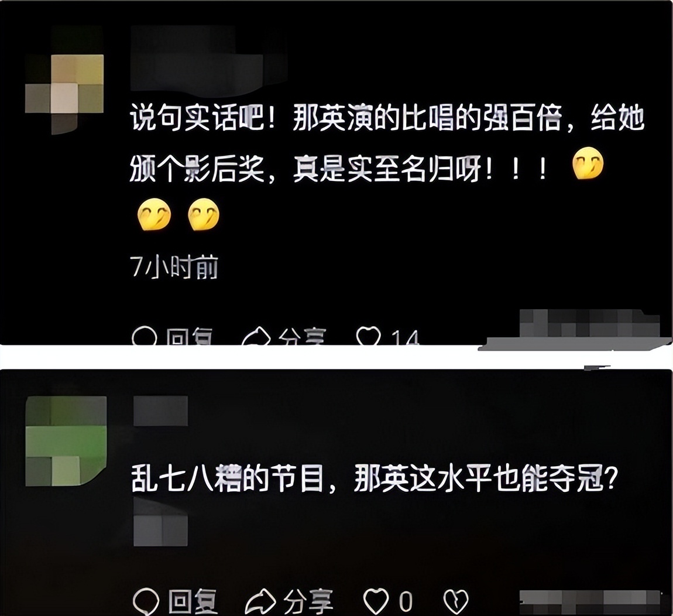
Task: Open the reply bubble icon under the 影后奖 comment
Action: tap(144, 336)
